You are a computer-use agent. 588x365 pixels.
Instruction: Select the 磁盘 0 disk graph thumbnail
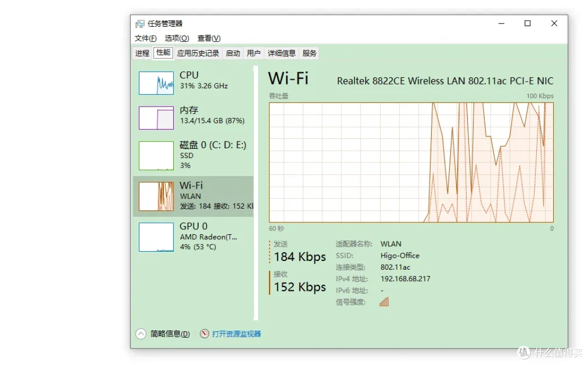[x=156, y=156]
